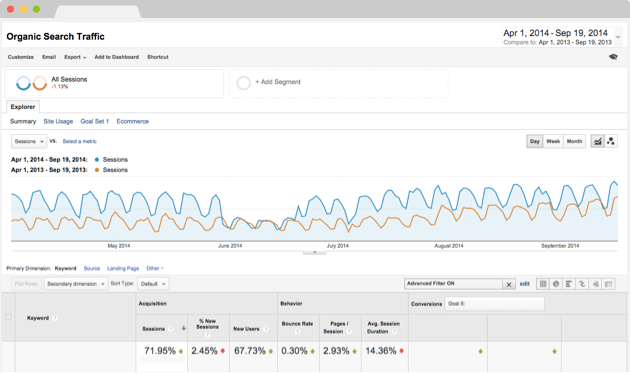The image size is (630, 373).
Task: Click help icon under % New Sessions
Action: (x=207, y=335)
